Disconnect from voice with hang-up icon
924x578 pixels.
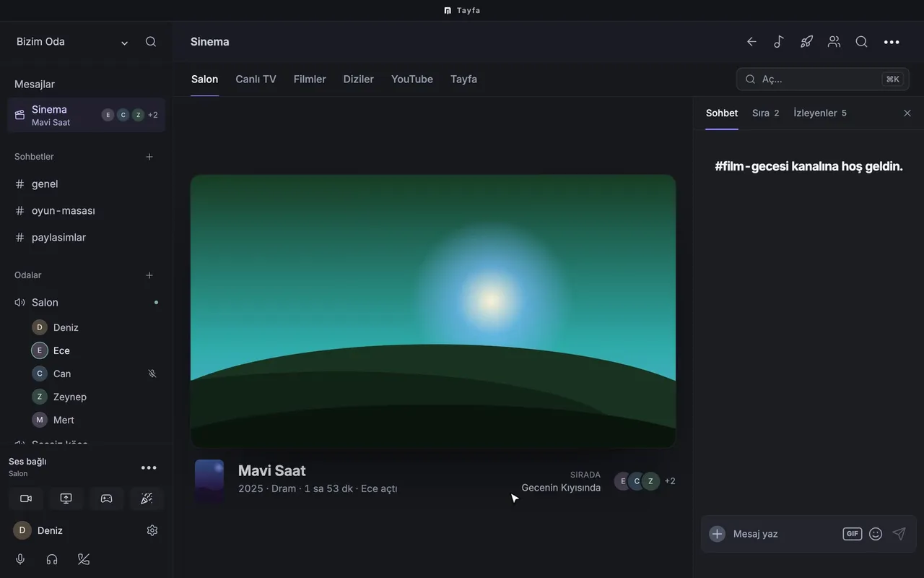tap(84, 559)
